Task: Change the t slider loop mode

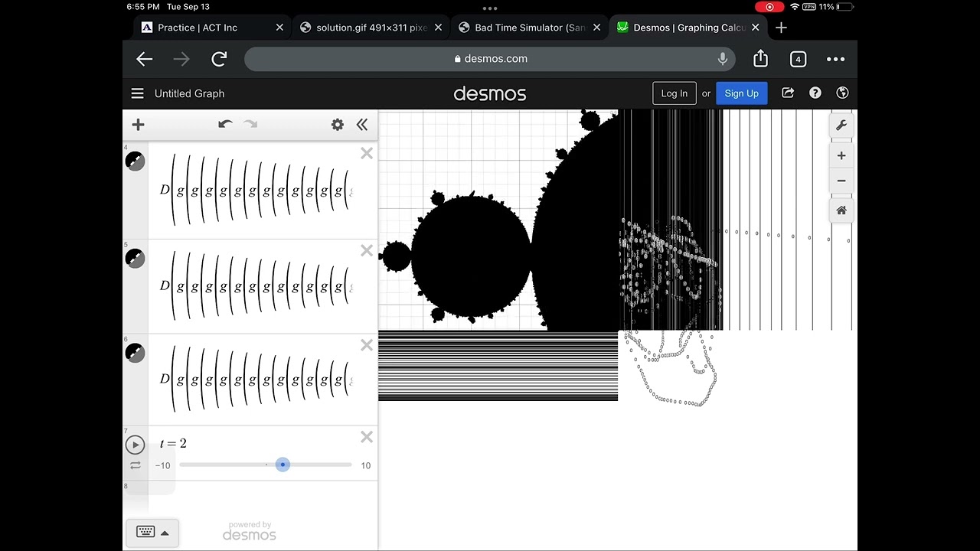Action: tap(136, 465)
